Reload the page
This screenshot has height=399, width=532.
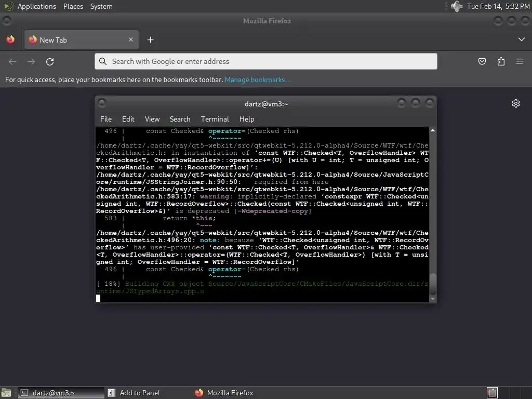pyautogui.click(x=50, y=61)
